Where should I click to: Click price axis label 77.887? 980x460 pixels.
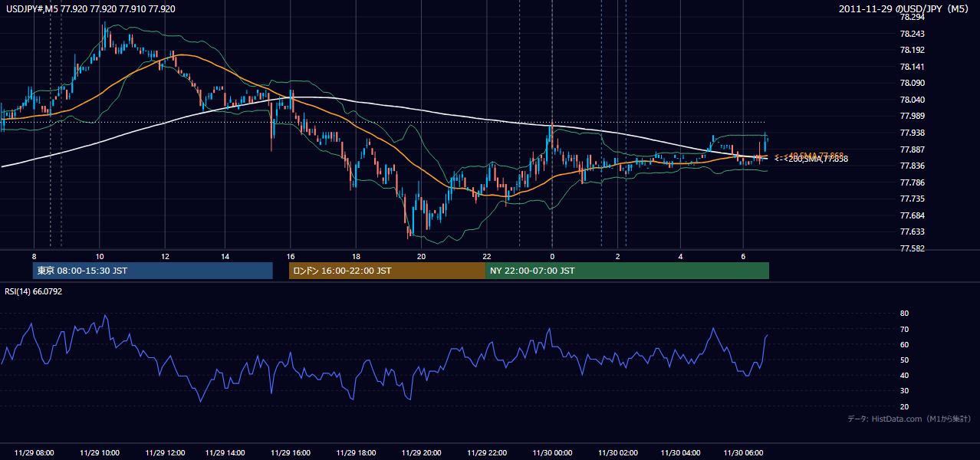(x=913, y=149)
